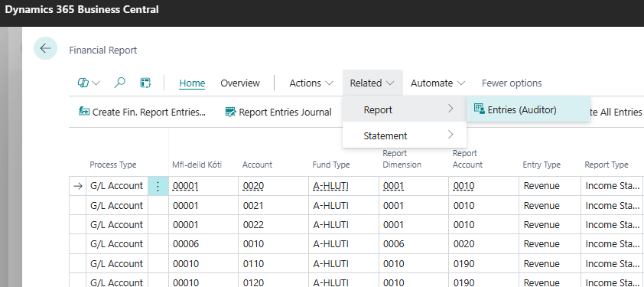Click the Create Fin. Report Entries icon

click(x=84, y=112)
